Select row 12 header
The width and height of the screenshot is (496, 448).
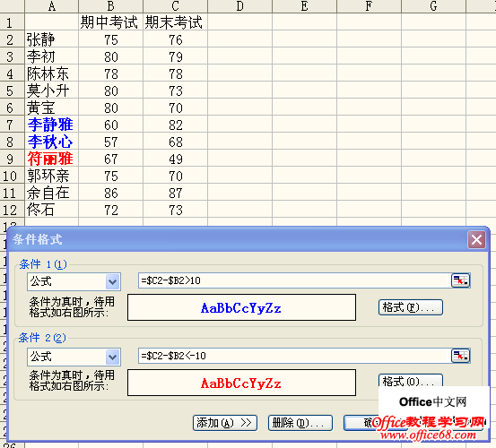pos(12,210)
